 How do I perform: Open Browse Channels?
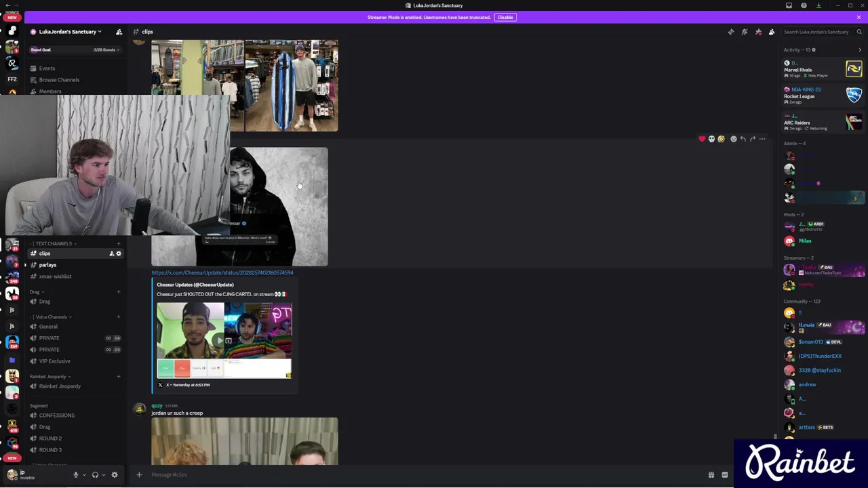(x=59, y=80)
